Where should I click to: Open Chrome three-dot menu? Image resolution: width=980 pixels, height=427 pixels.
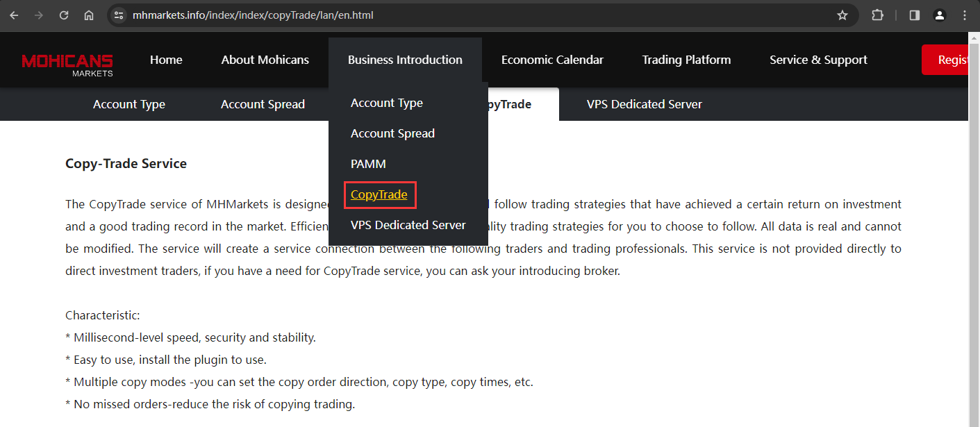click(965, 15)
